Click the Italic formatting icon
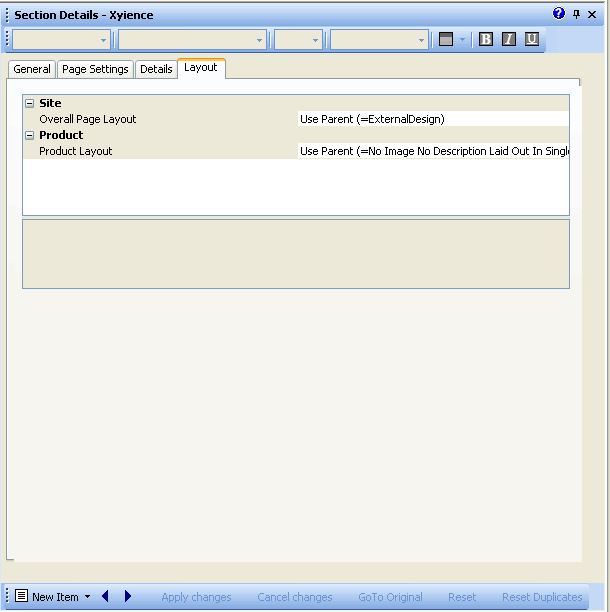This screenshot has height=612, width=610. pyautogui.click(x=509, y=39)
